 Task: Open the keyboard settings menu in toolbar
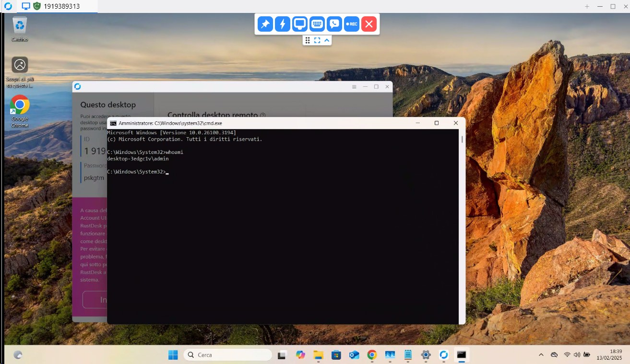317,24
